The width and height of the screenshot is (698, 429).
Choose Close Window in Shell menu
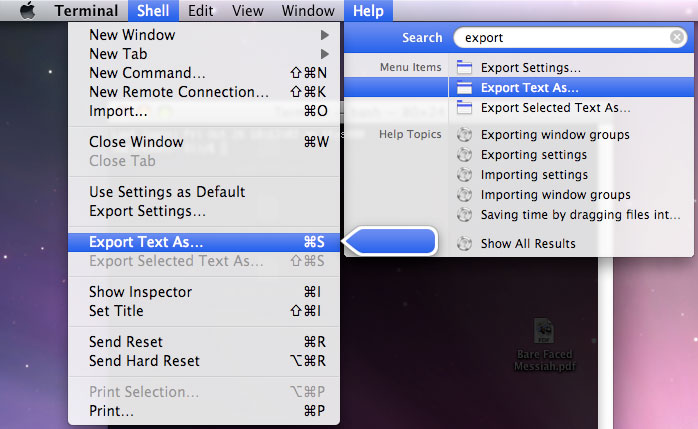pyautogui.click(x=204, y=142)
